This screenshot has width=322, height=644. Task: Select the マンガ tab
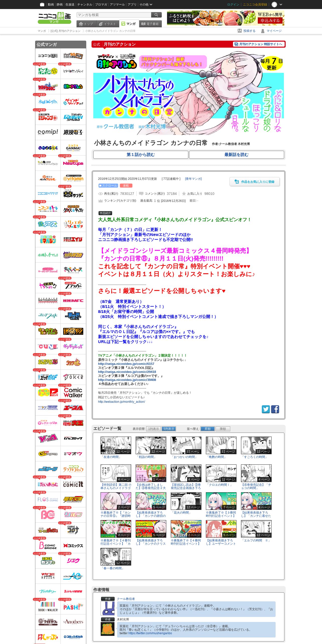[129, 24]
